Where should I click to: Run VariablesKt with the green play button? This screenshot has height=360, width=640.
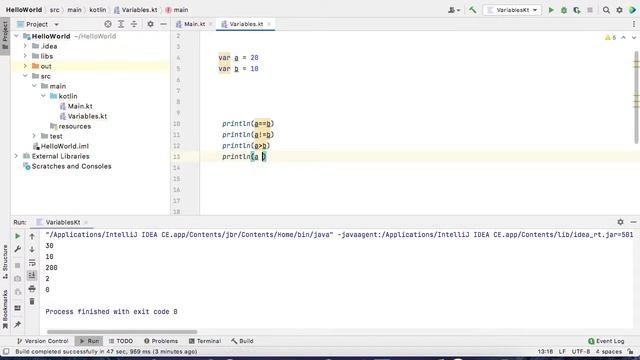[551, 10]
